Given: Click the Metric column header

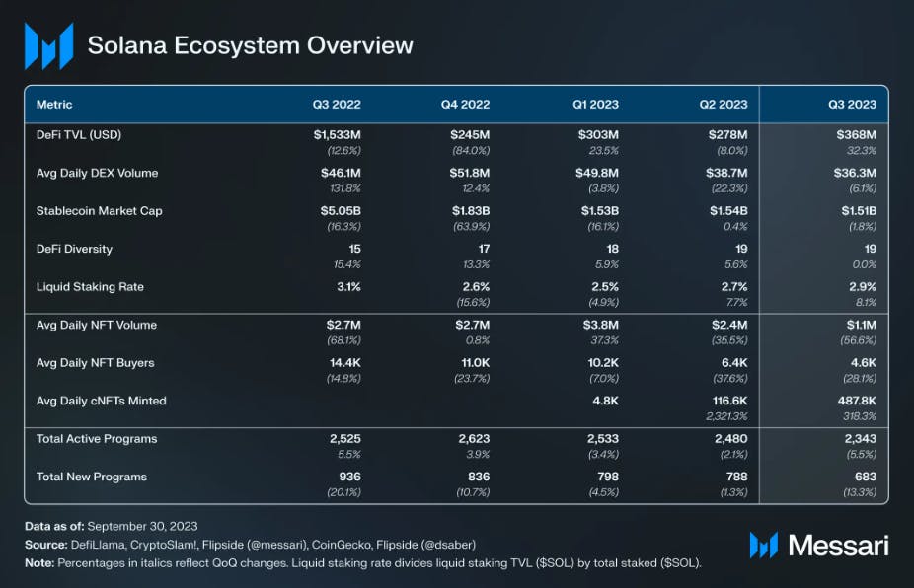Looking at the screenshot, I should coord(54,105).
